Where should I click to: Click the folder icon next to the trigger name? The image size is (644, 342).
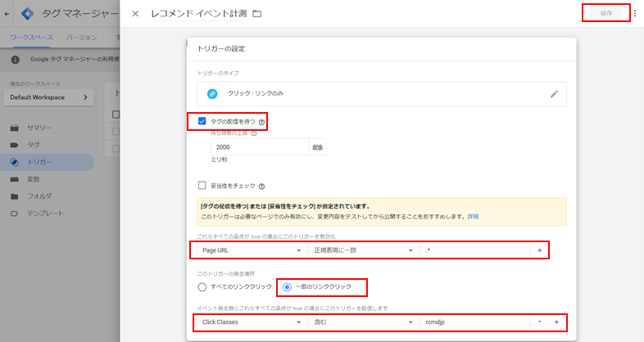click(x=256, y=14)
